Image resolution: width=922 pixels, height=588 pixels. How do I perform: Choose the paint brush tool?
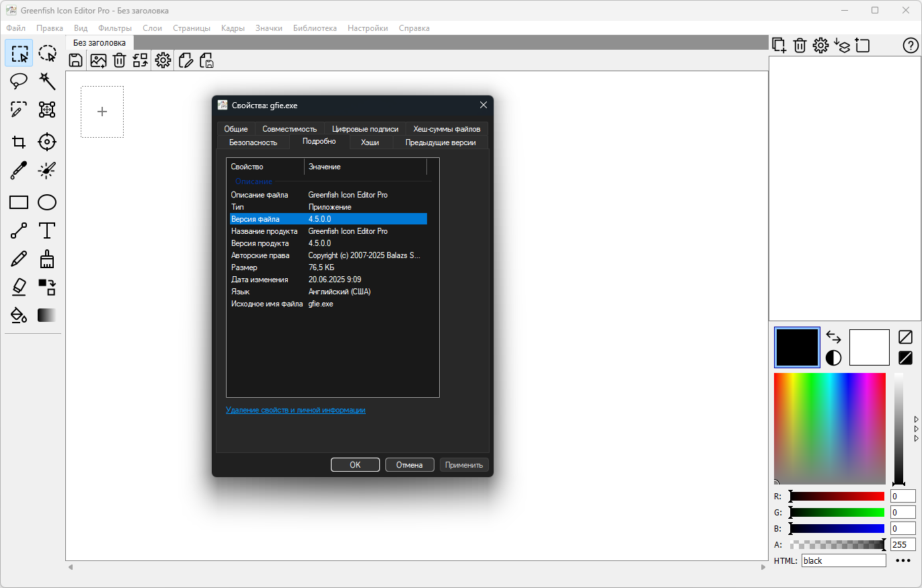tap(47, 259)
